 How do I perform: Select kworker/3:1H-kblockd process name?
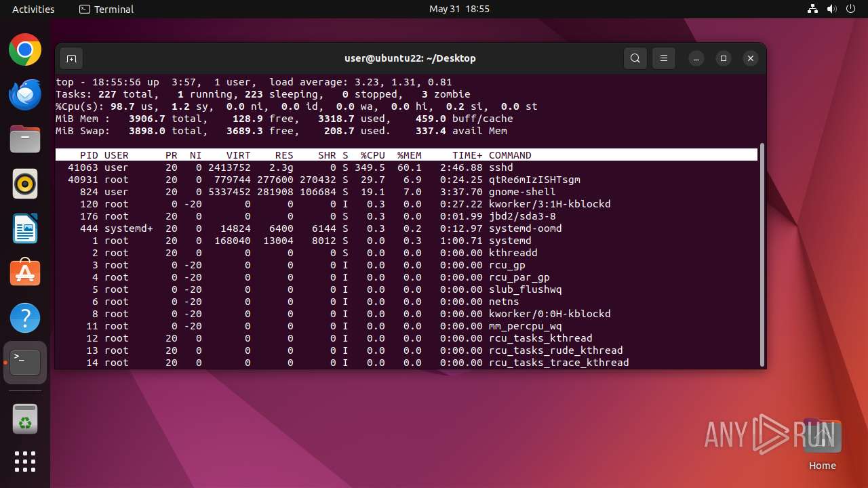pyautogui.click(x=550, y=204)
